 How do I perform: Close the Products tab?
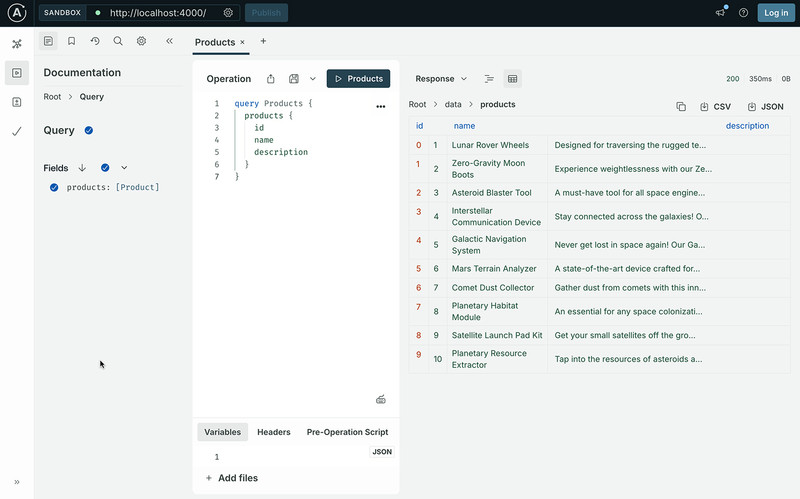coord(242,42)
